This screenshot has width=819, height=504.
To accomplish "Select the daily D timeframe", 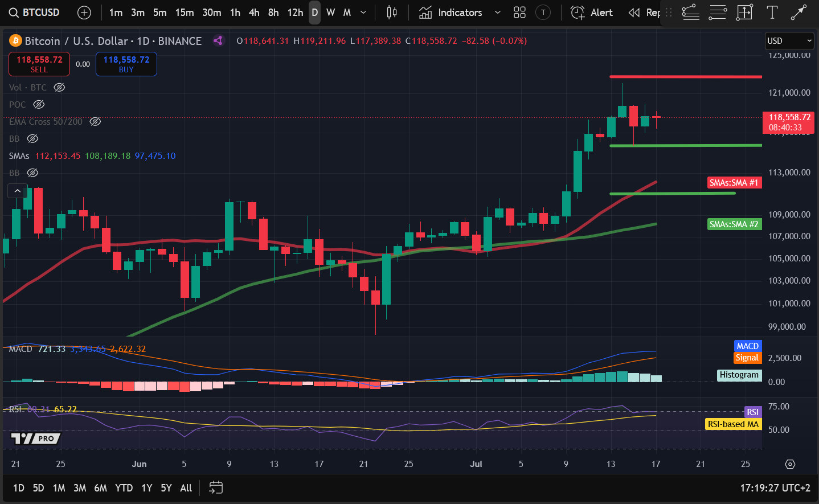I will tap(314, 13).
